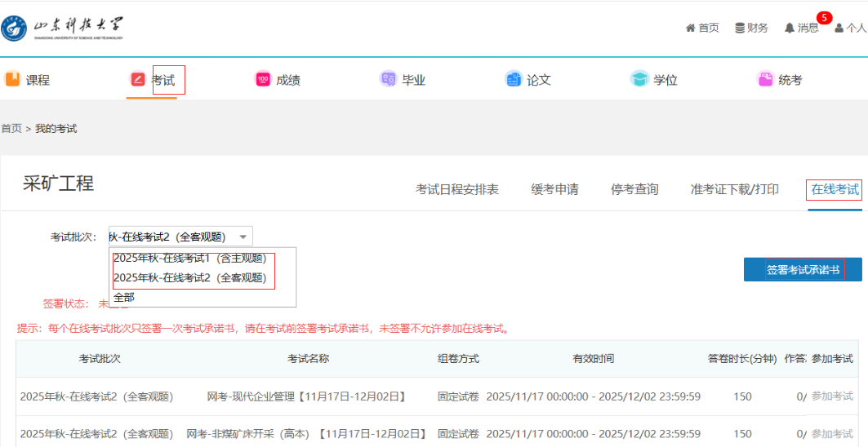Open the 考试批次 dropdown arrow
868x447 pixels.
coord(243,237)
